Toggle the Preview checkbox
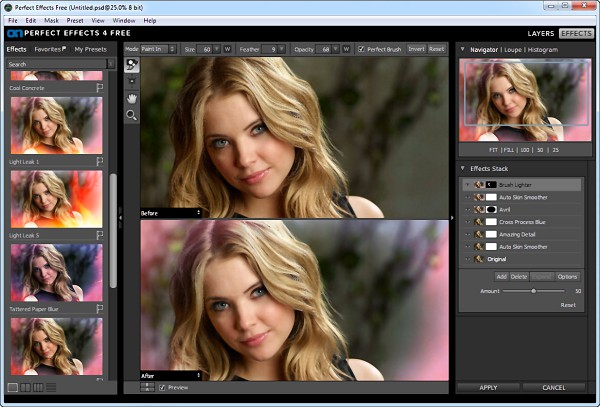Image resolution: width=600 pixels, height=407 pixels. [162, 387]
